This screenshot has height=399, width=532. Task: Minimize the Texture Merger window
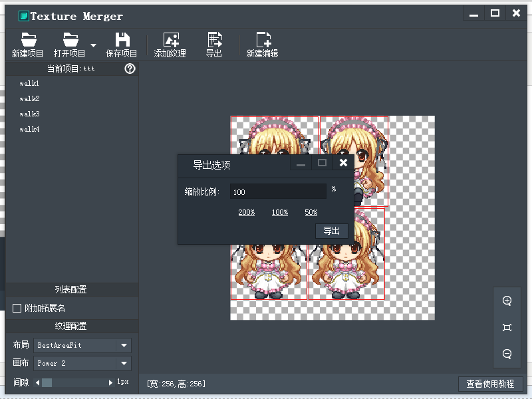[473, 14]
